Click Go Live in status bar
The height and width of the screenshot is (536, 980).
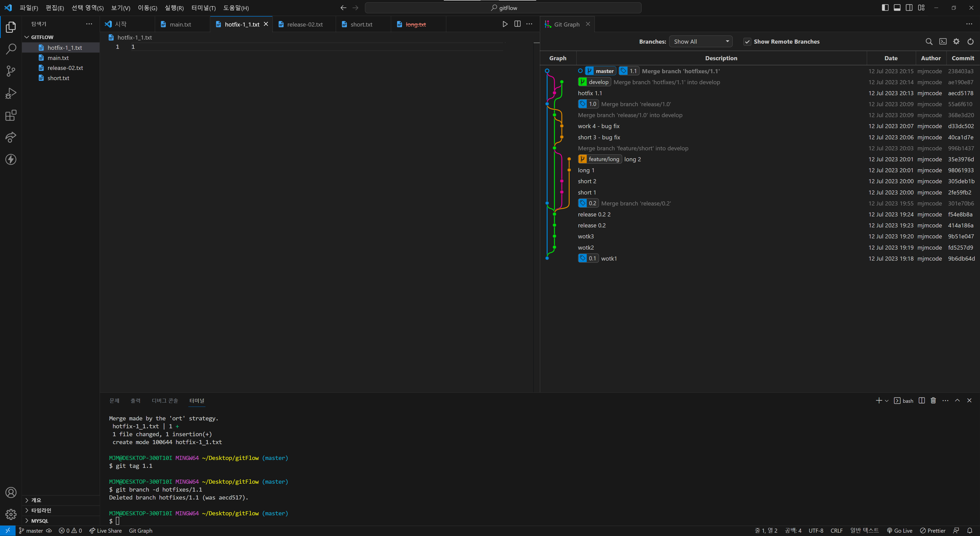pyautogui.click(x=899, y=531)
